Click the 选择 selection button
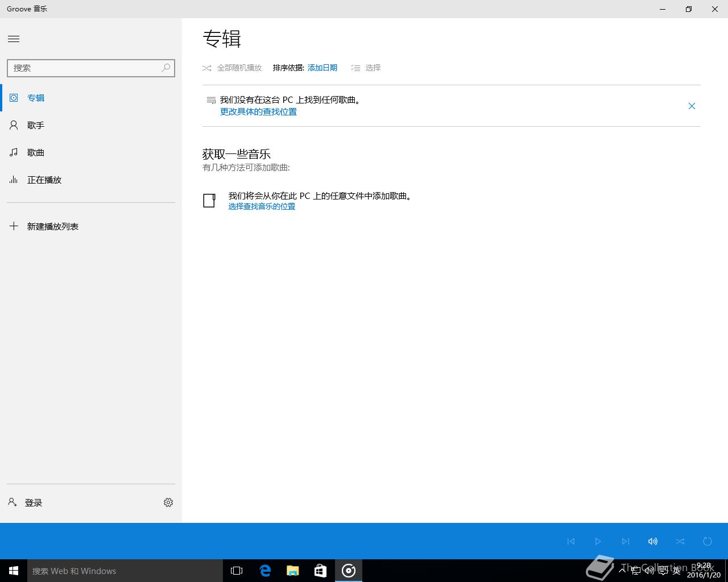Image resolution: width=728 pixels, height=582 pixels. 366,68
